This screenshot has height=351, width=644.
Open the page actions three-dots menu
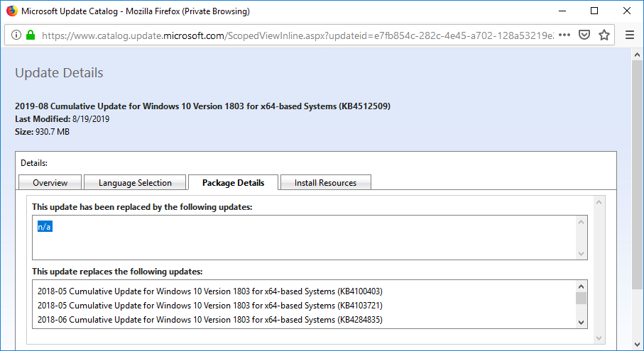(x=565, y=35)
